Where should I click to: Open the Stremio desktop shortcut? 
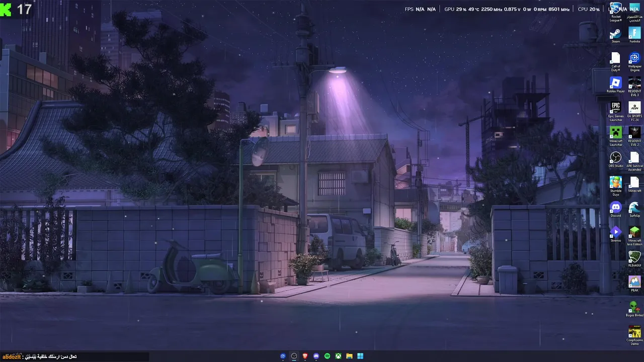[616, 234]
